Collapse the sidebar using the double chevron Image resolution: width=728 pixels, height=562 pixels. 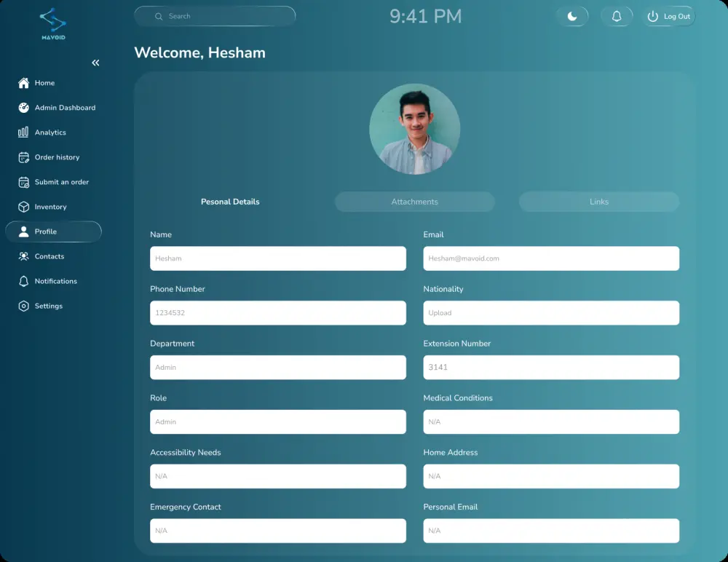pyautogui.click(x=95, y=63)
